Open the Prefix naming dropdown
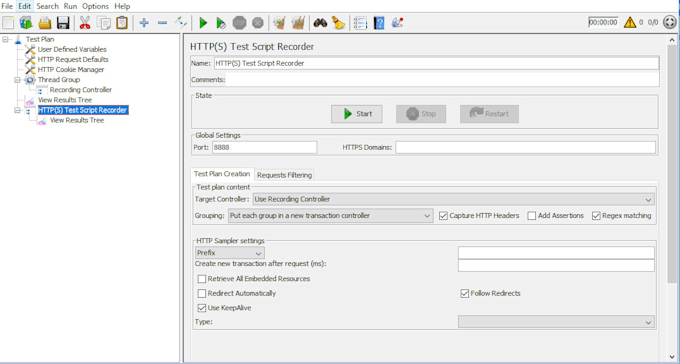The image size is (680, 364). click(x=230, y=253)
